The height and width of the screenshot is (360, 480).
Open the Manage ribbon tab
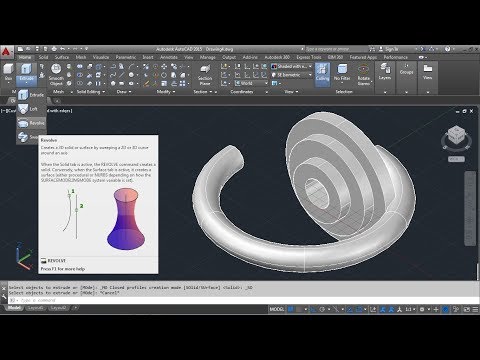[208, 57]
